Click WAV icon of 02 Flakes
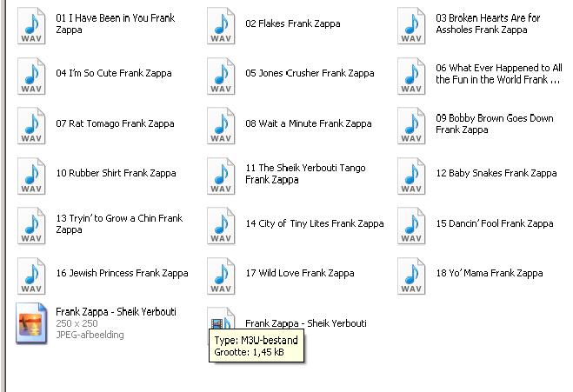Viewport: 573px width, 392px height. tap(221, 26)
